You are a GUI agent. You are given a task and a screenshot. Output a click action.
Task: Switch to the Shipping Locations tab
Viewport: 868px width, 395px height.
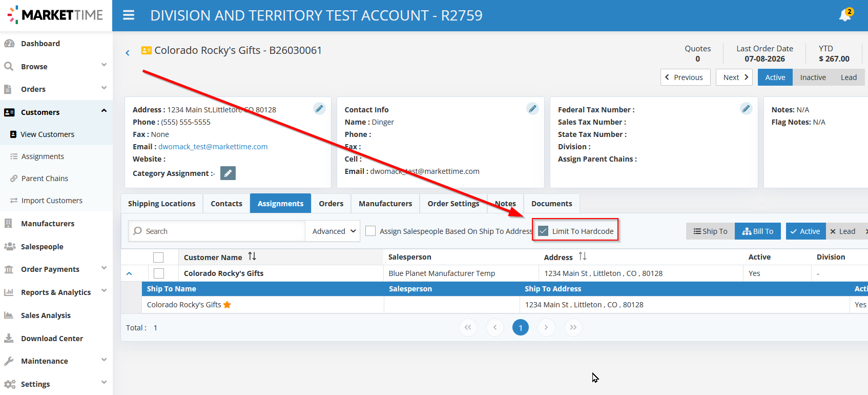[162, 204]
